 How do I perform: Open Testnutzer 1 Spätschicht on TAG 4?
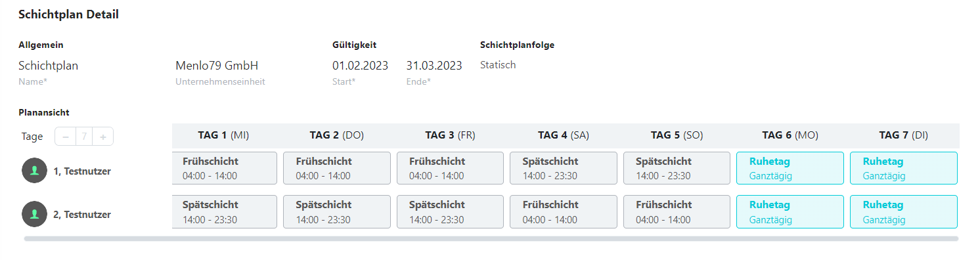coord(564,168)
